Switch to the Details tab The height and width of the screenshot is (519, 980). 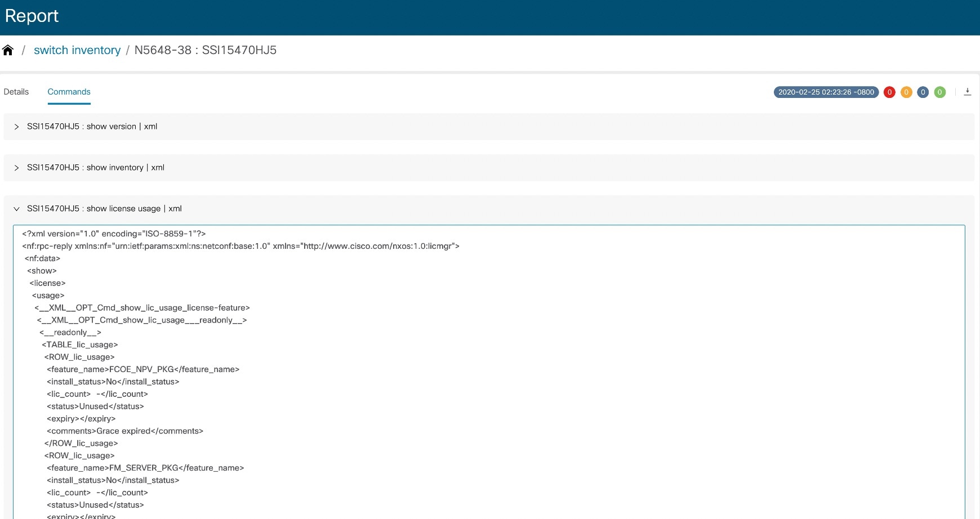[16, 92]
